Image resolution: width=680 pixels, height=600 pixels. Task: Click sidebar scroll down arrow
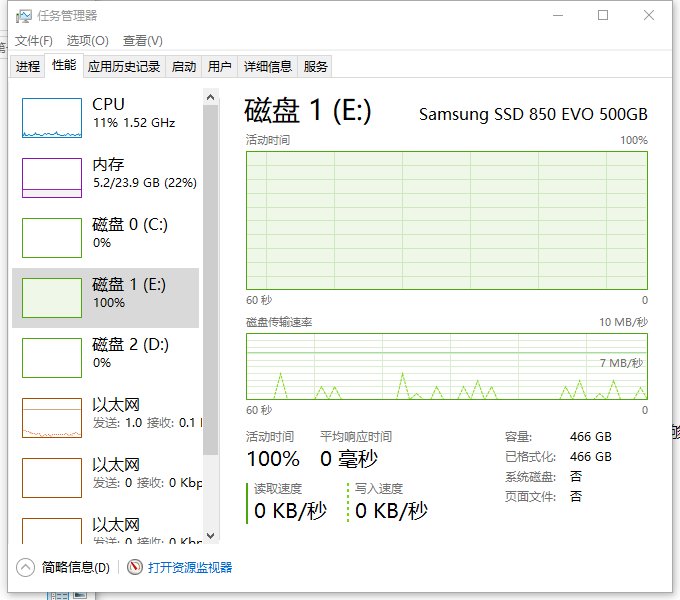pyautogui.click(x=211, y=536)
